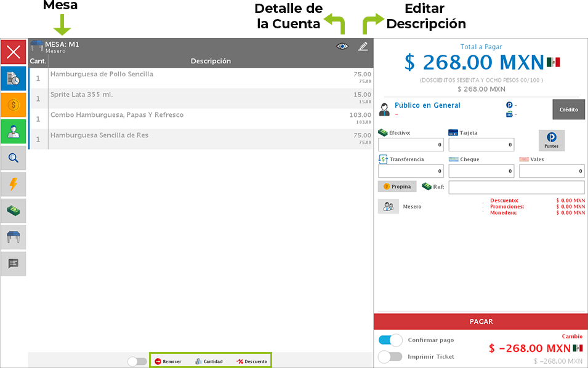Show account detail with the eye icon
The width and height of the screenshot is (588, 368).
click(x=342, y=47)
